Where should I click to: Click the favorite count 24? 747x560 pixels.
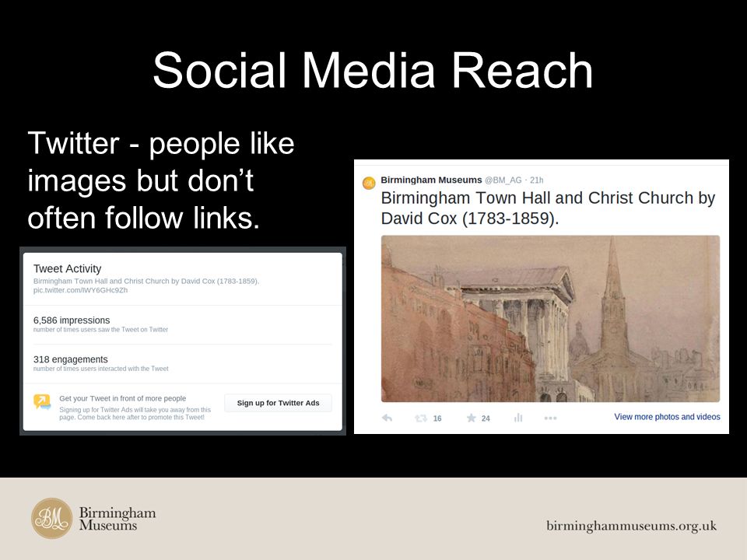tap(486, 418)
